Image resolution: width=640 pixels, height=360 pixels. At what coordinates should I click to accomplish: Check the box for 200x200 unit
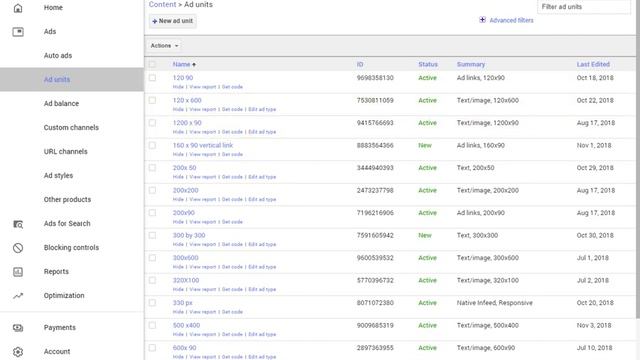pyautogui.click(x=152, y=190)
